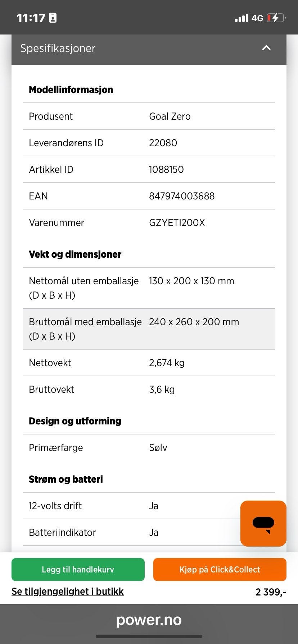The image size is (298, 644).
Task: Tap the power.no address bar
Action: [x=149, y=620]
